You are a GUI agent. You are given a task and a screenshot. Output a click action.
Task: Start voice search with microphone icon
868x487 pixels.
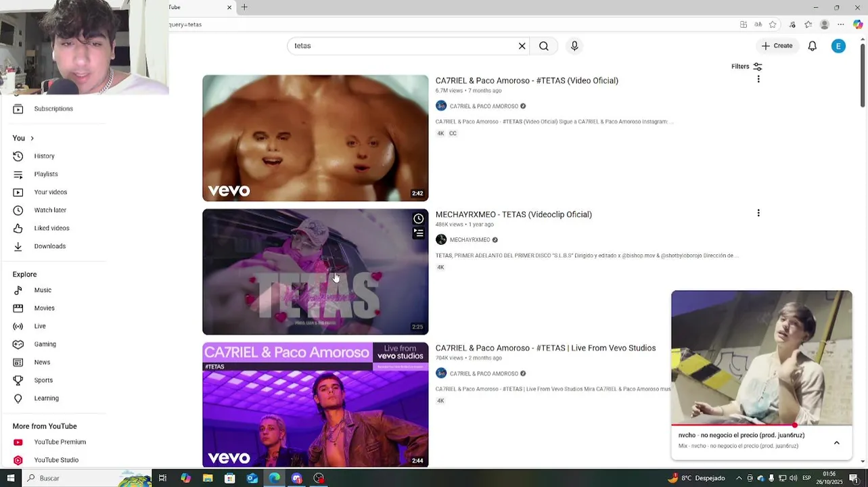pyautogui.click(x=574, y=46)
